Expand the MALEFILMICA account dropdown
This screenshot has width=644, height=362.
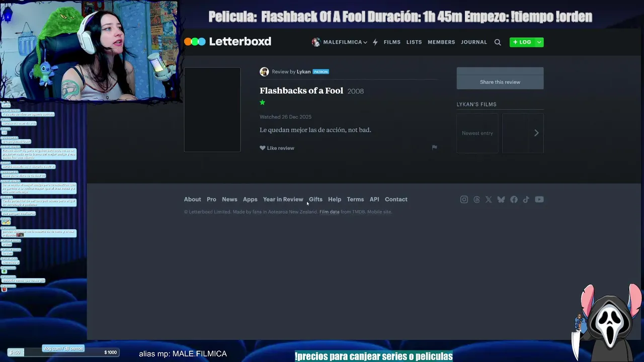(365, 43)
